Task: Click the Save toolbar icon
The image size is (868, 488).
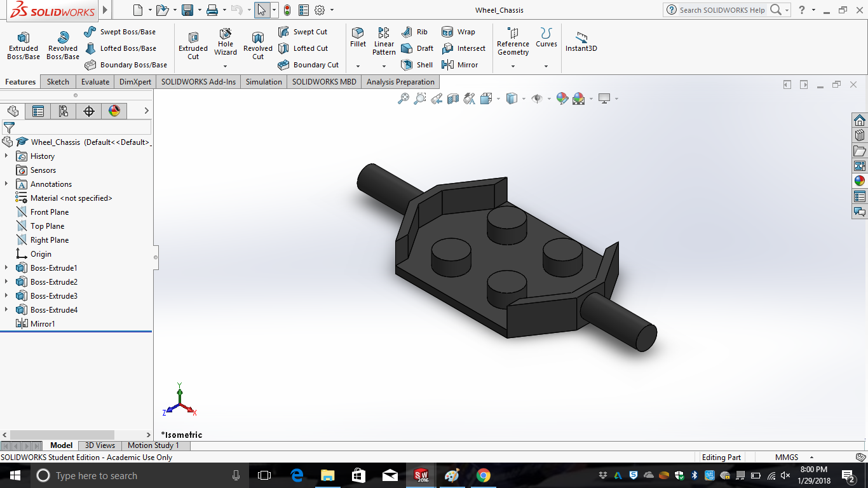Action: (187, 10)
